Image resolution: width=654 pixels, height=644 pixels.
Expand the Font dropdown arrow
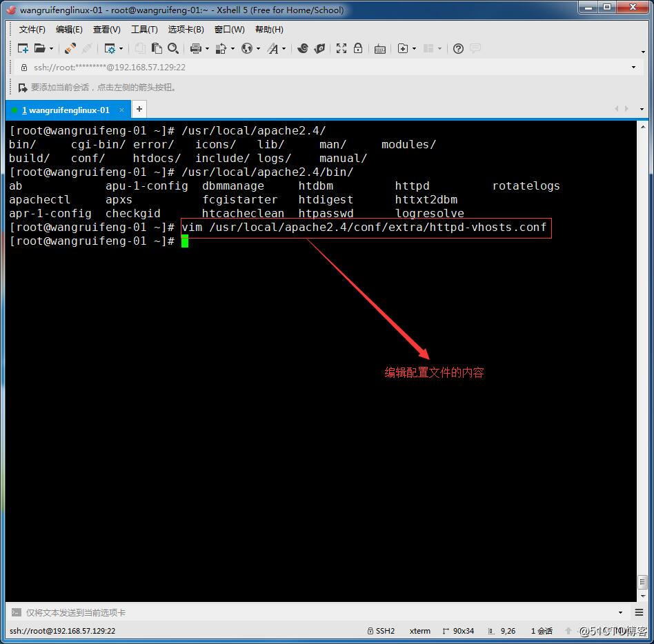[284, 49]
